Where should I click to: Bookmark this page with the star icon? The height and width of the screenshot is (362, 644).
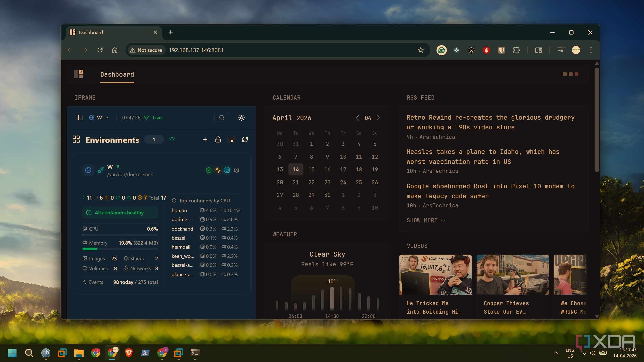(x=421, y=50)
